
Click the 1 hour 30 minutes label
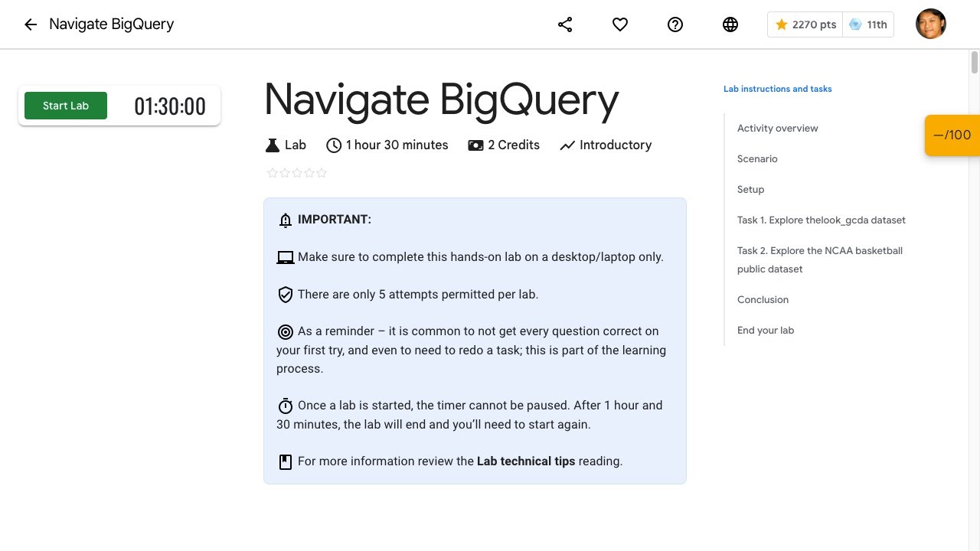tap(397, 145)
